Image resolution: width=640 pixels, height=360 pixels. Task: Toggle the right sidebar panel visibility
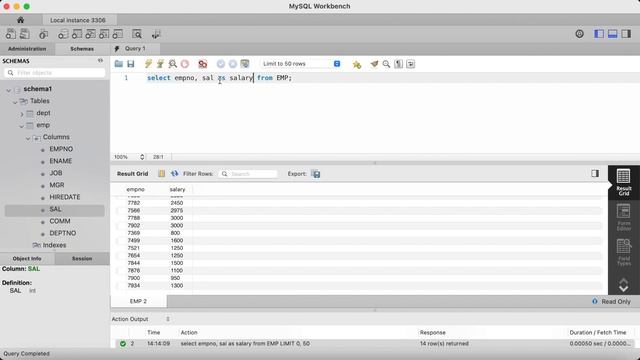click(x=626, y=34)
